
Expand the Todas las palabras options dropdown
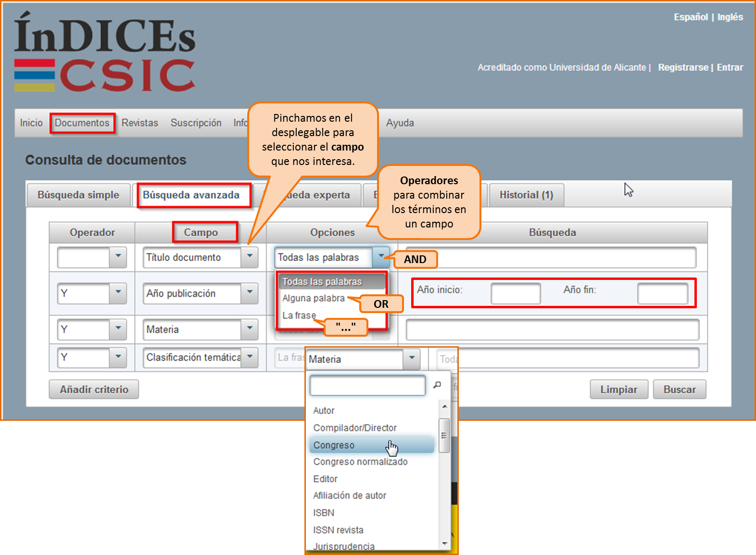tap(380, 257)
